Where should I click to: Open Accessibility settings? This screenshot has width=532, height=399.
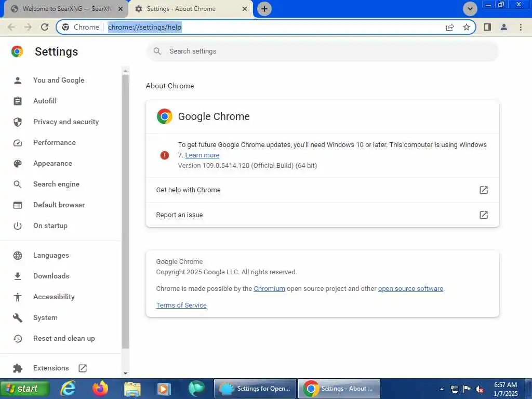[54, 297]
